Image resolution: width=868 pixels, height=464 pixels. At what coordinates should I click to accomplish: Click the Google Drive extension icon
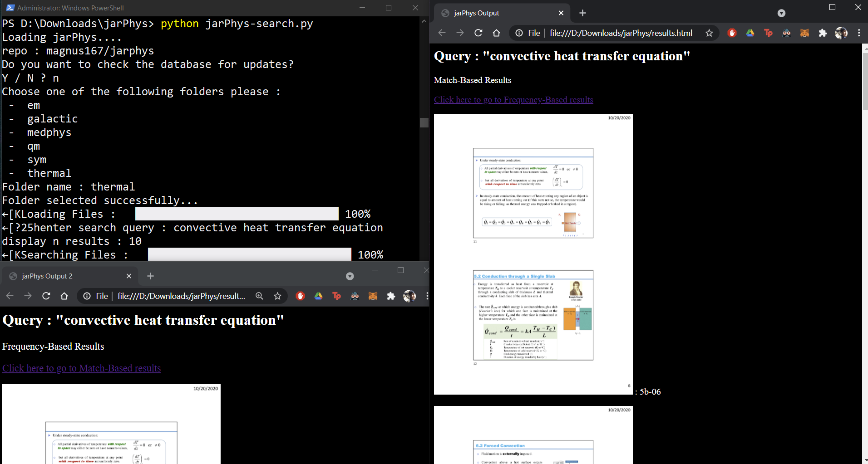(750, 33)
